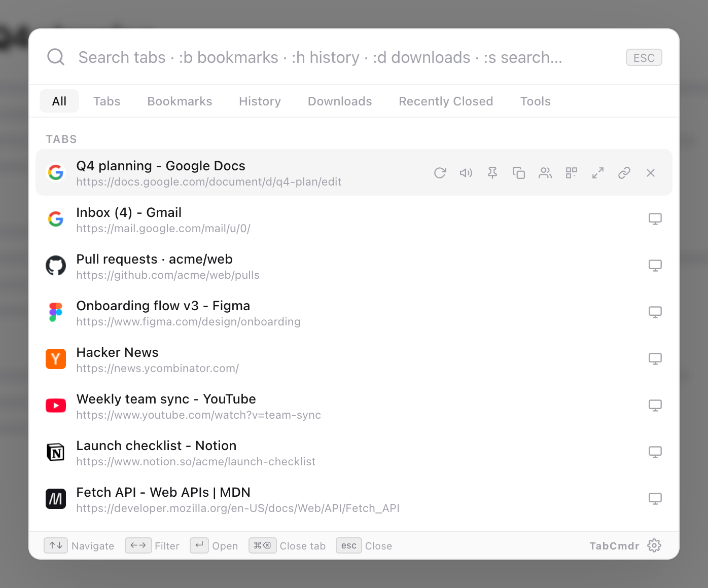Click monitor icon on Onboarding flow v3 Figma row
This screenshot has height=588, width=708.
[x=655, y=312]
